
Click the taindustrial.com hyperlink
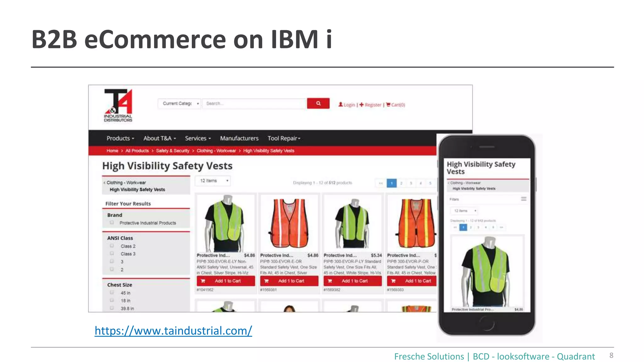pos(173,331)
